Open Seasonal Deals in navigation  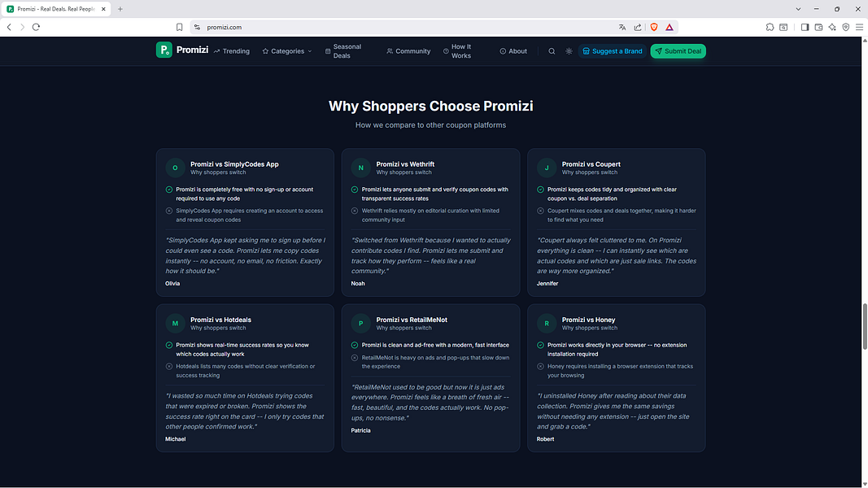[343, 51]
